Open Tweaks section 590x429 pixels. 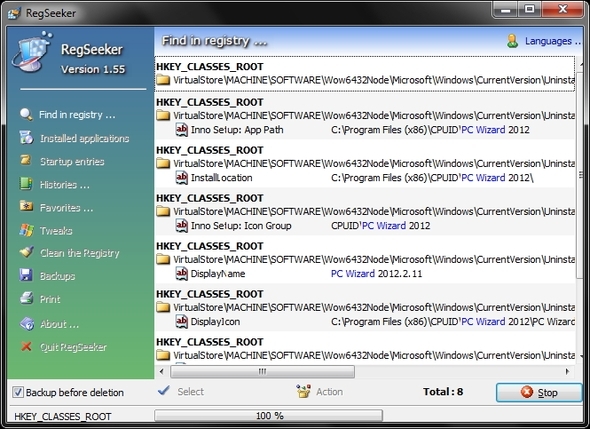56,230
